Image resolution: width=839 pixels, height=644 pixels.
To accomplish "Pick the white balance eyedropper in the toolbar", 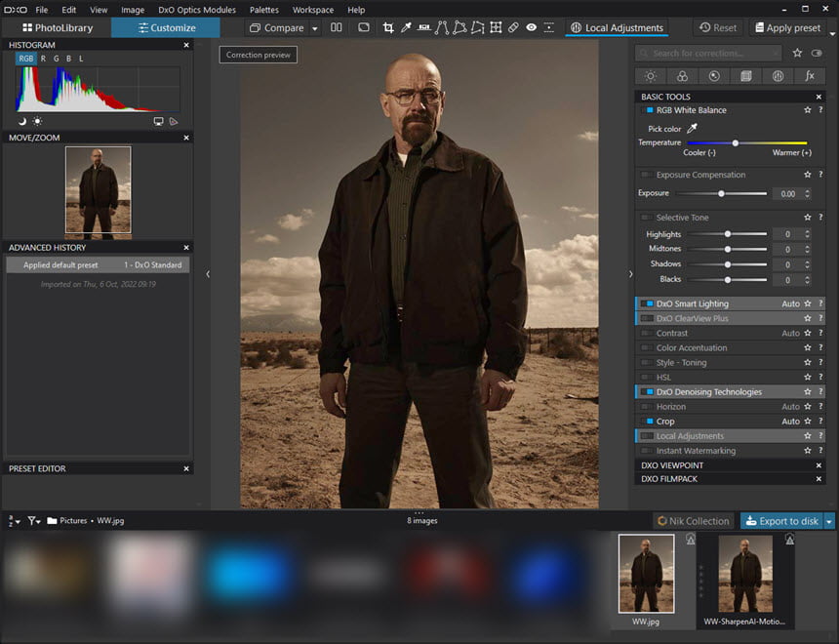I will pos(406,28).
